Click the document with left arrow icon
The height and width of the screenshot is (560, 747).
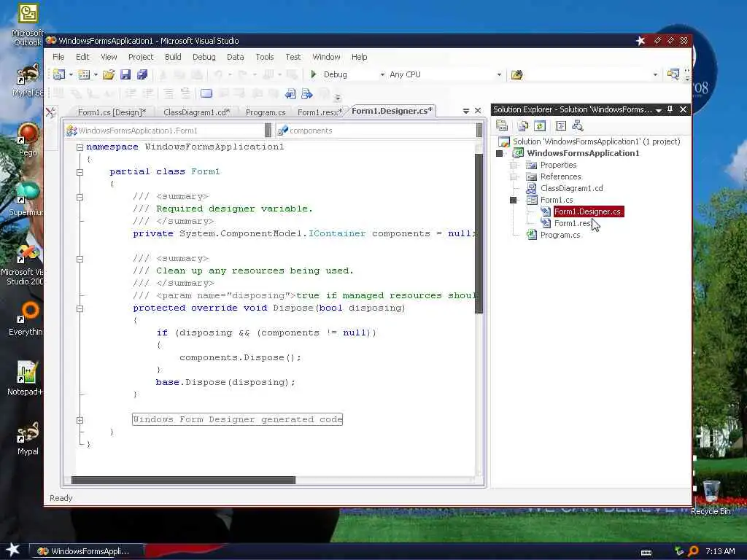(290, 94)
